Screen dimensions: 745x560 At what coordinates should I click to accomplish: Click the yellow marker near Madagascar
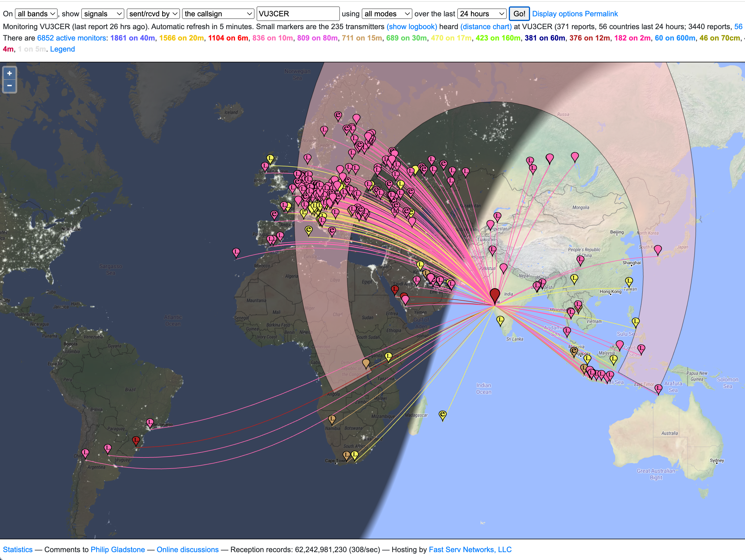pos(443,414)
